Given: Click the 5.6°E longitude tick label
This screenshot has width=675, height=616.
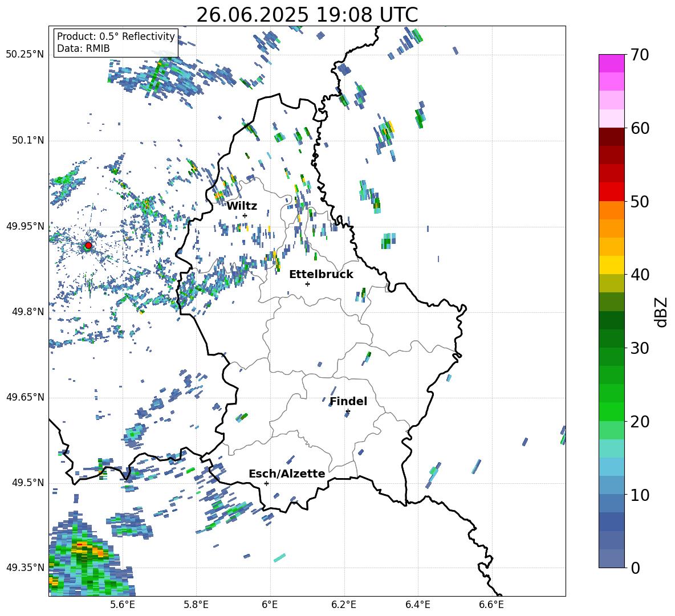Looking at the screenshot, I should point(123,605).
